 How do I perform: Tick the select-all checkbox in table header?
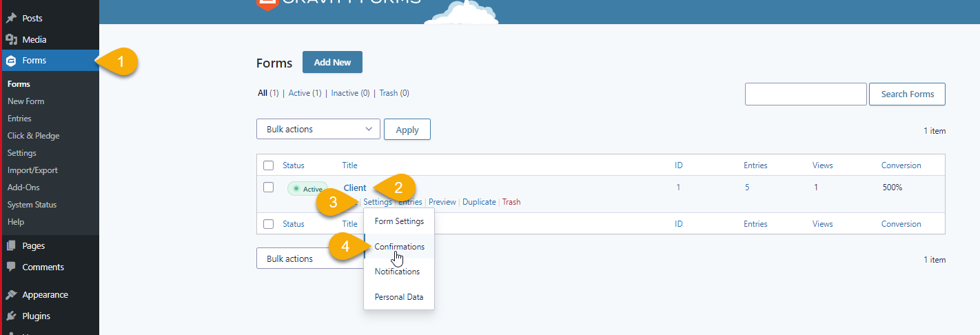tap(269, 165)
